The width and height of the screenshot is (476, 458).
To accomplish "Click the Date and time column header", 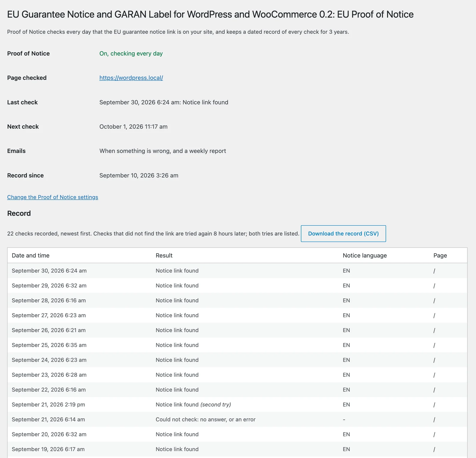I will [x=31, y=255].
